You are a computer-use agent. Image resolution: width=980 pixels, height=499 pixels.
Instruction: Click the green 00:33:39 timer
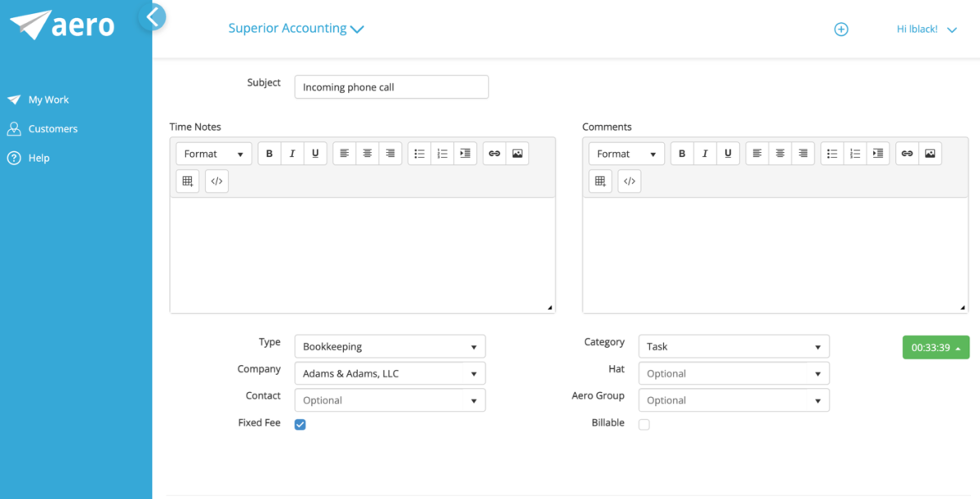[x=935, y=346]
